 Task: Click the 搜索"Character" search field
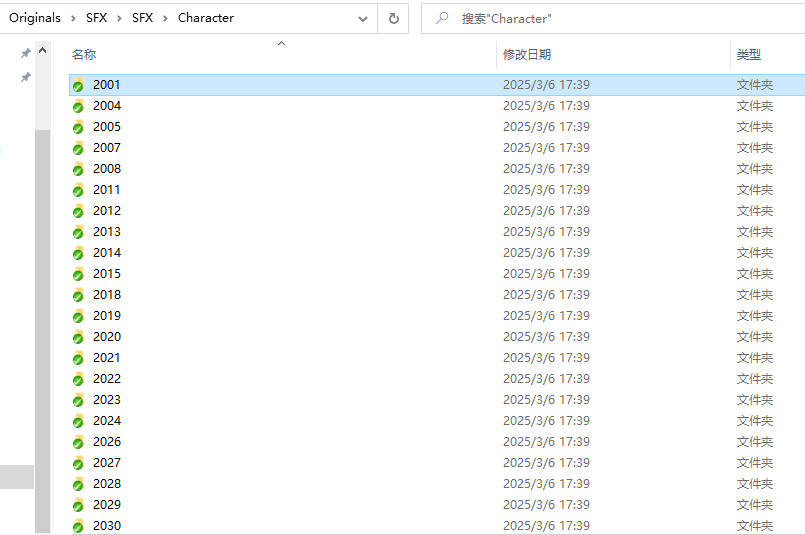[613, 18]
